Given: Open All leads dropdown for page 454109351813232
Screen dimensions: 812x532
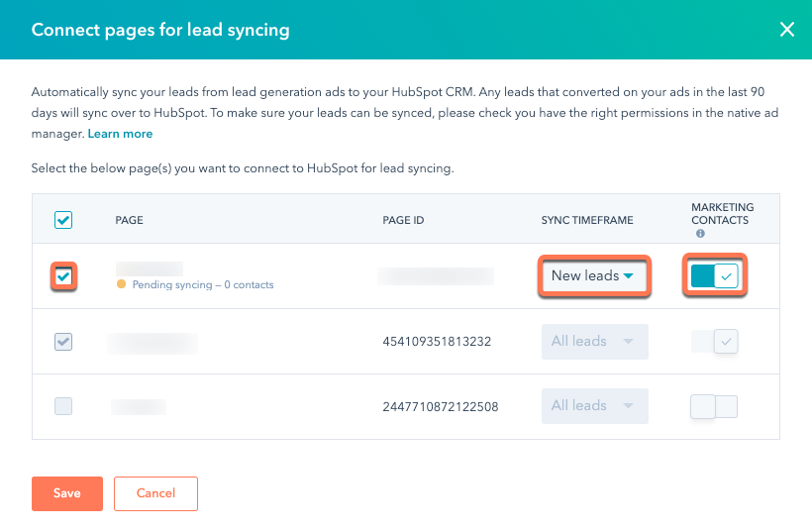Looking at the screenshot, I should pyautogui.click(x=594, y=342).
